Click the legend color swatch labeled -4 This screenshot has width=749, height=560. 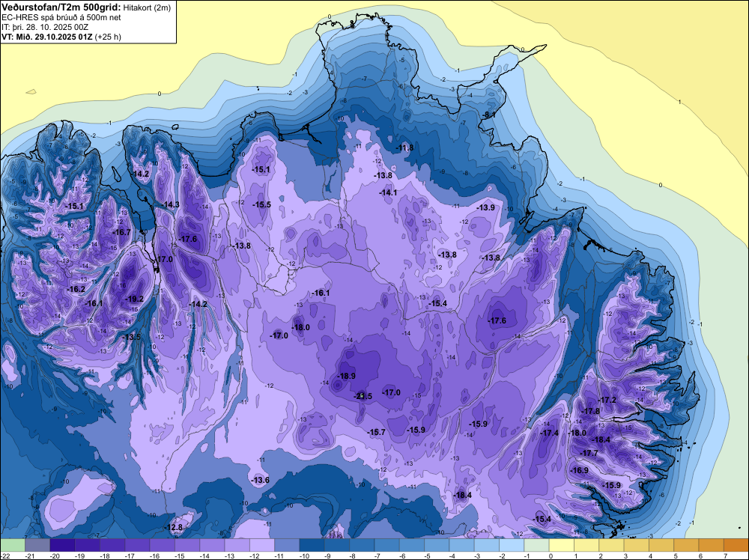point(462,545)
